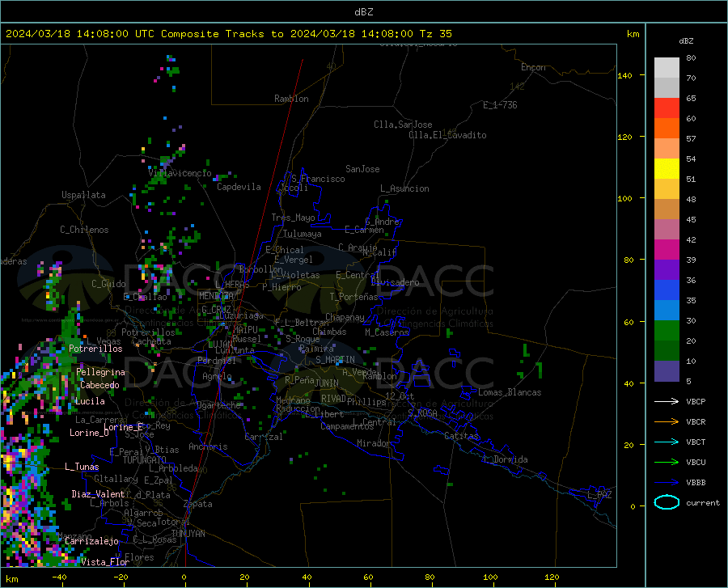Select the light gray top swatch below 80
The height and width of the screenshot is (588, 728).
[667, 68]
